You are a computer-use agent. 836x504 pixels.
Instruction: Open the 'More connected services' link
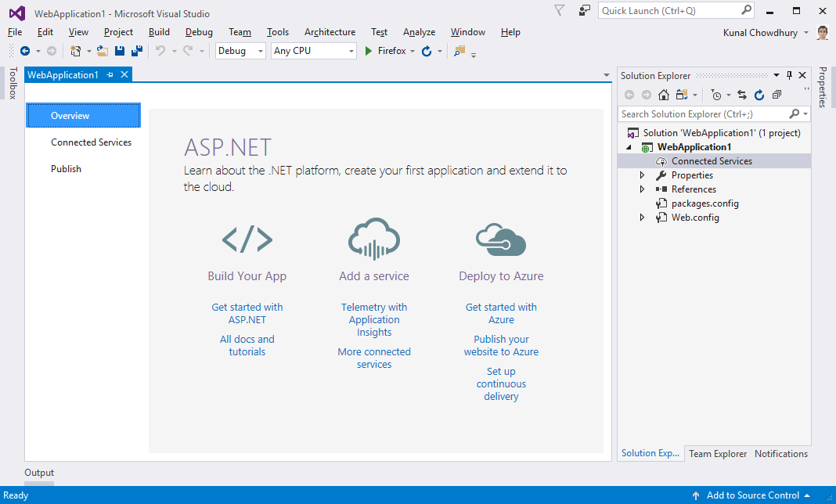(x=374, y=358)
